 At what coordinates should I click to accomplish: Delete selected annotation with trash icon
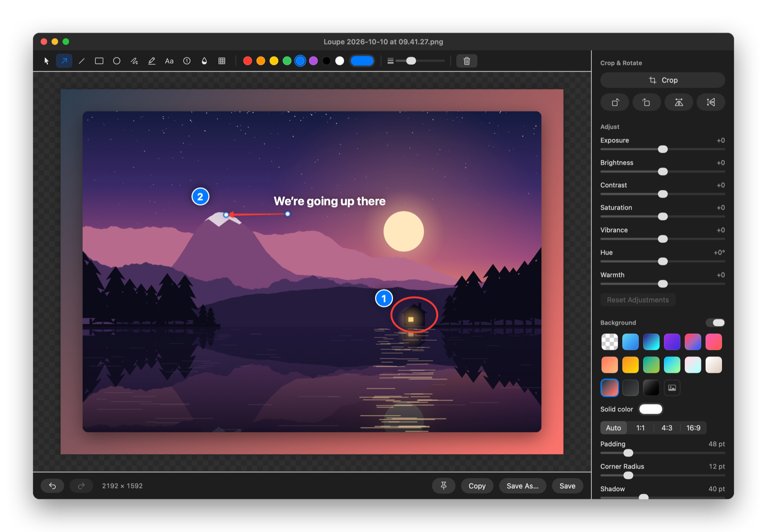(467, 61)
